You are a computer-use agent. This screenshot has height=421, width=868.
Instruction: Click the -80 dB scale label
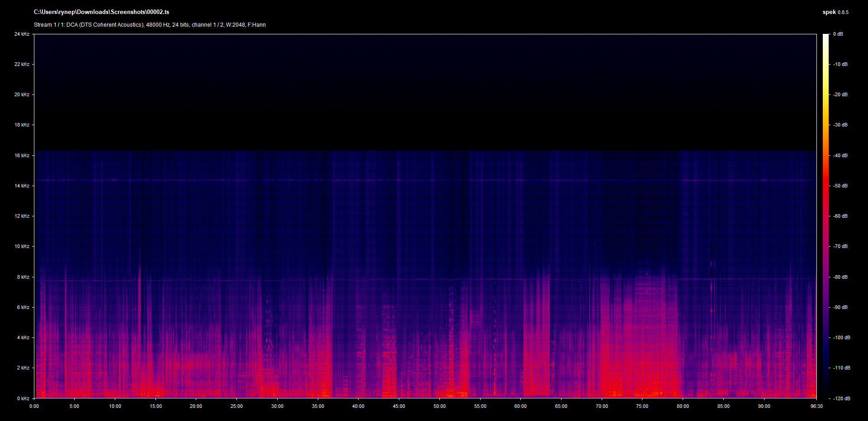point(840,277)
